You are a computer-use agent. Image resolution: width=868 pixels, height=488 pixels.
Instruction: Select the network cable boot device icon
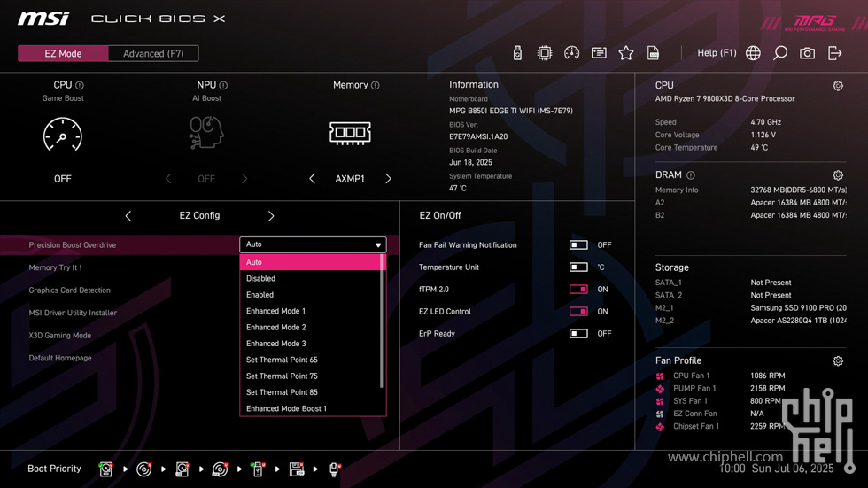335,469
